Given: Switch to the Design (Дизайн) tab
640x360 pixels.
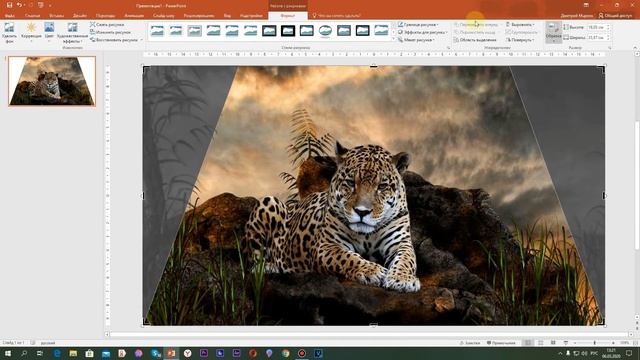Looking at the screenshot, I should coord(80,16).
